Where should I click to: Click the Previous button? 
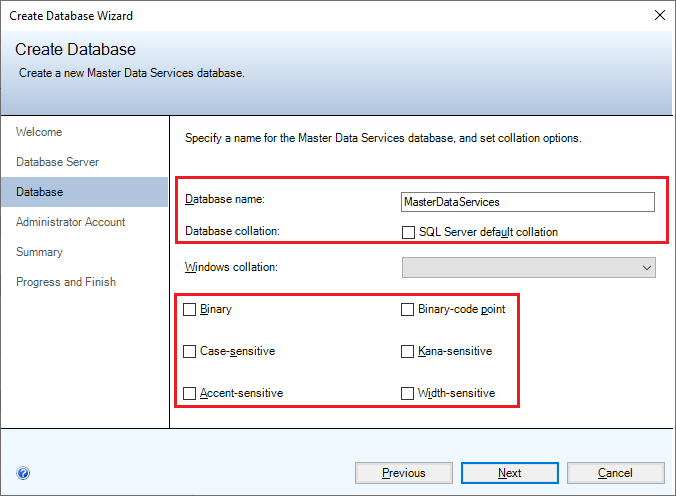(x=403, y=473)
